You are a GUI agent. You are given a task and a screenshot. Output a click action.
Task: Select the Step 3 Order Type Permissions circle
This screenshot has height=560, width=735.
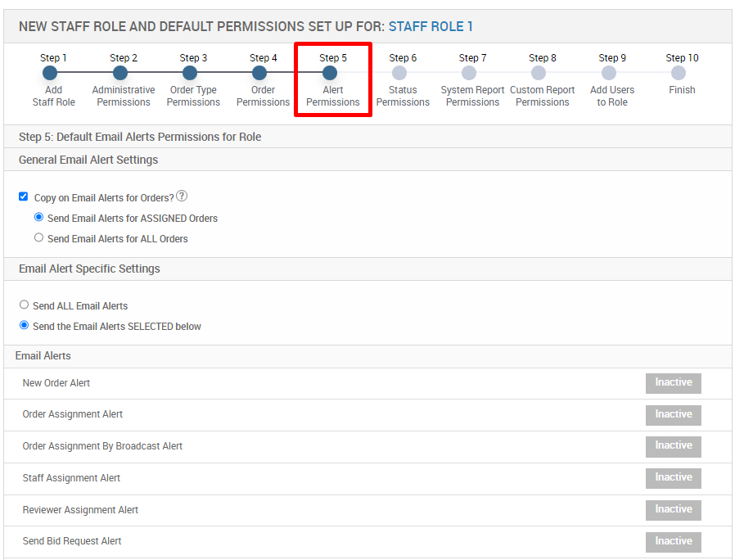pos(190,74)
